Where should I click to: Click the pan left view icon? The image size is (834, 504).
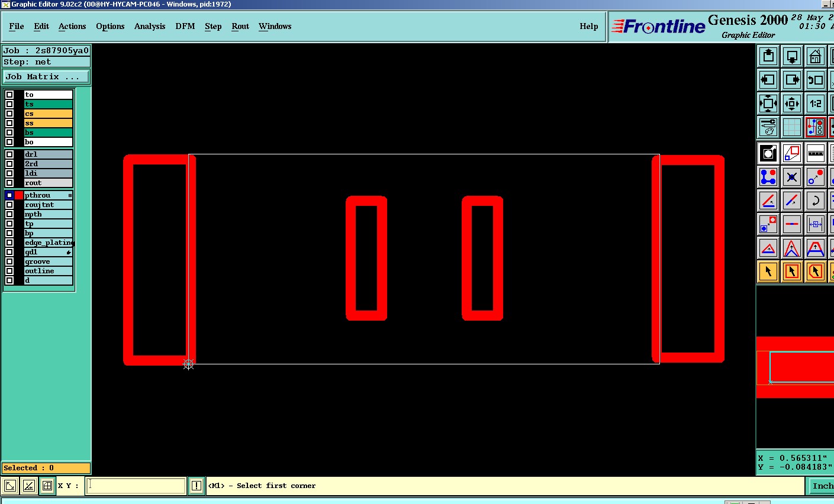(768, 80)
